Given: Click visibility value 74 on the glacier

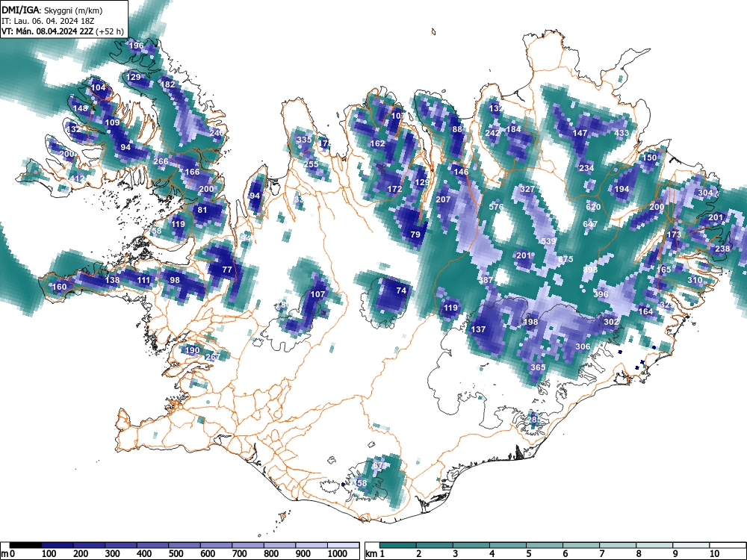Looking at the screenshot, I should (x=401, y=290).
